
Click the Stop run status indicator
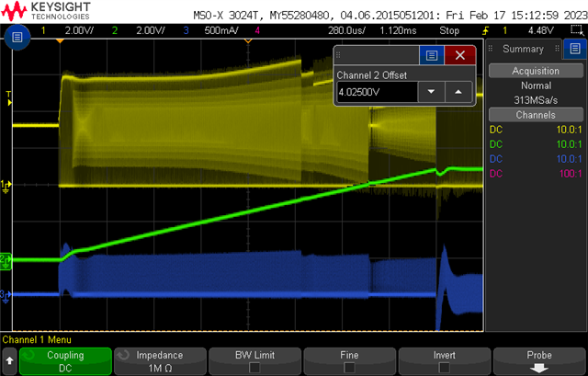(449, 30)
